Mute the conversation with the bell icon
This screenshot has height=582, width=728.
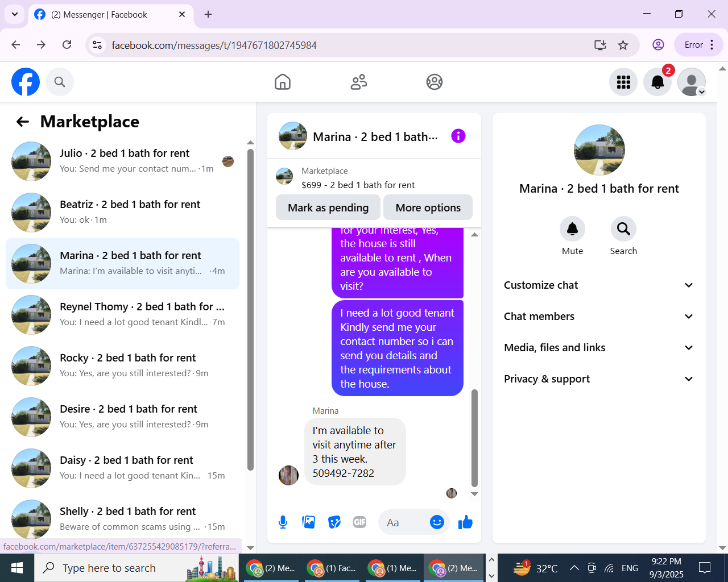tap(572, 228)
